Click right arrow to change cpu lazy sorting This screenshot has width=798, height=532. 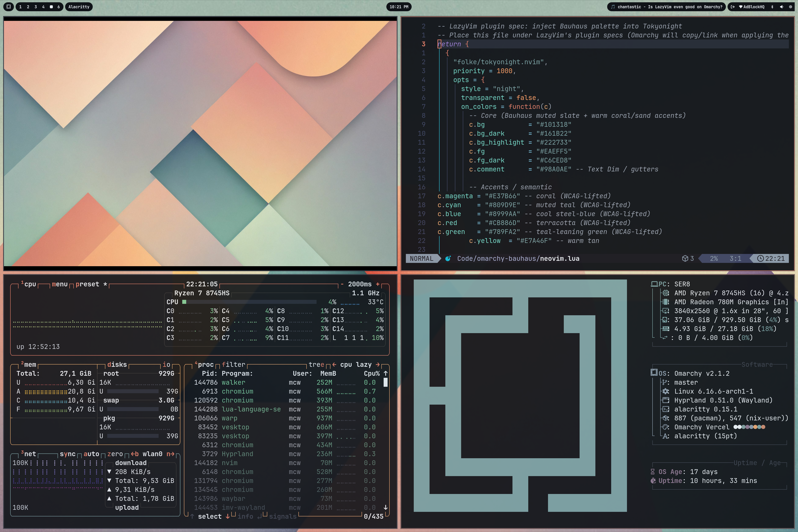[378, 364]
